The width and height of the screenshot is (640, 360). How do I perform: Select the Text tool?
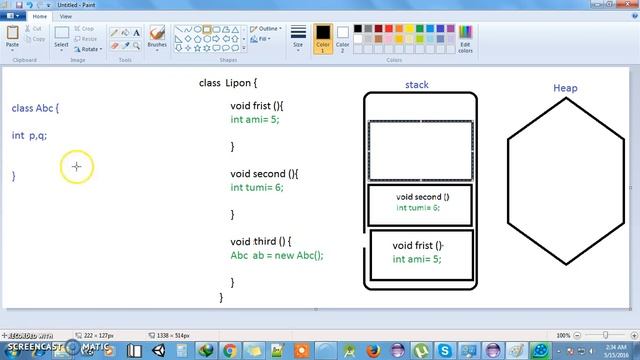tap(136, 33)
